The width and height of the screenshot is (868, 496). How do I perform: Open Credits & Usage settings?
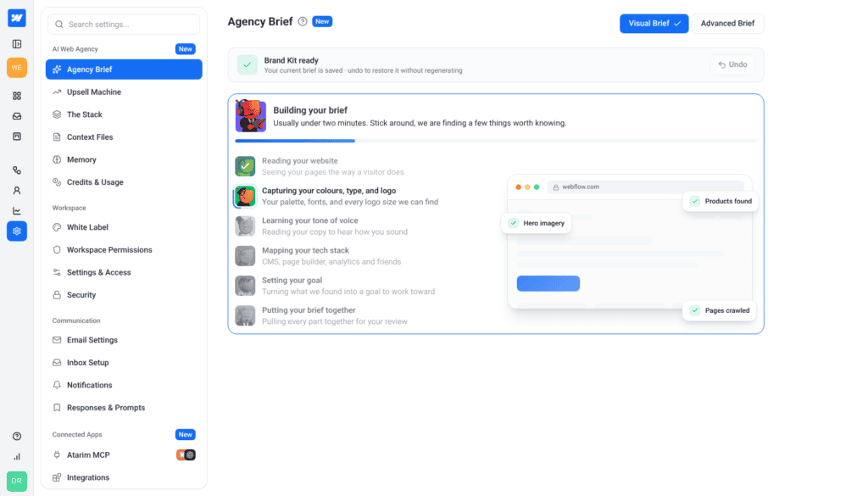coord(124,182)
